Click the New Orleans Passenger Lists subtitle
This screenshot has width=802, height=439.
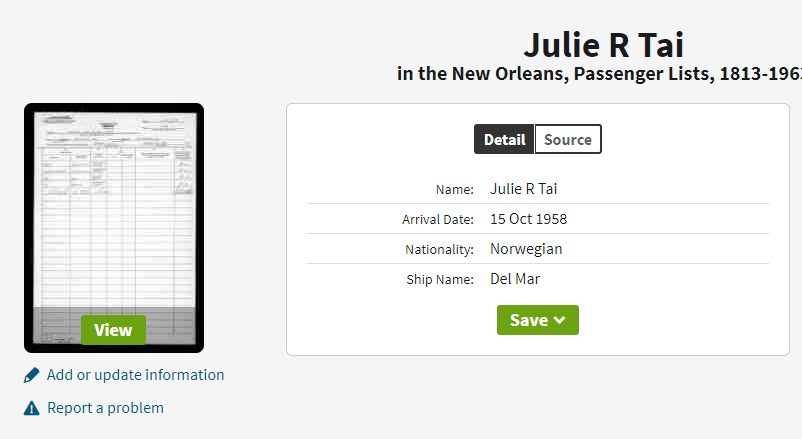(599, 74)
